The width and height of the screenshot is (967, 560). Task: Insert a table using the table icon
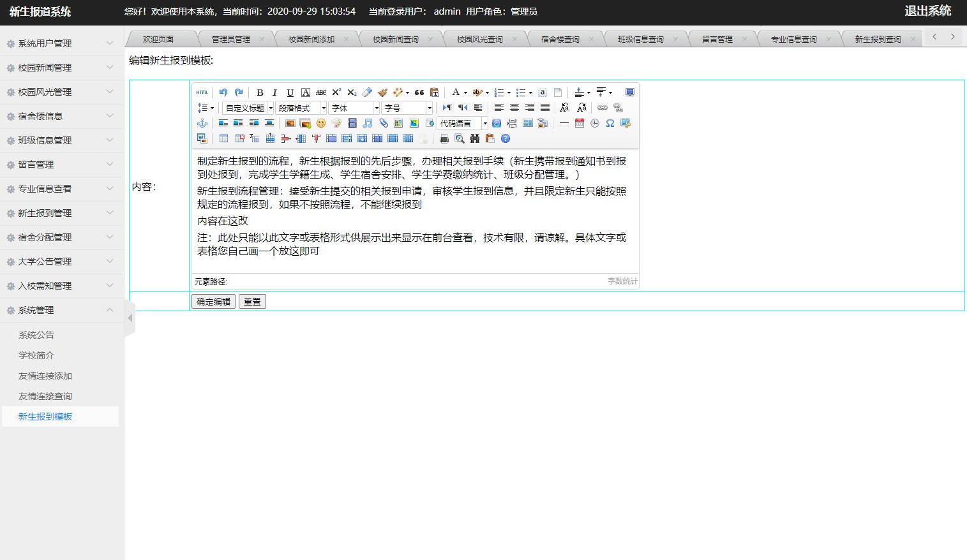[223, 138]
